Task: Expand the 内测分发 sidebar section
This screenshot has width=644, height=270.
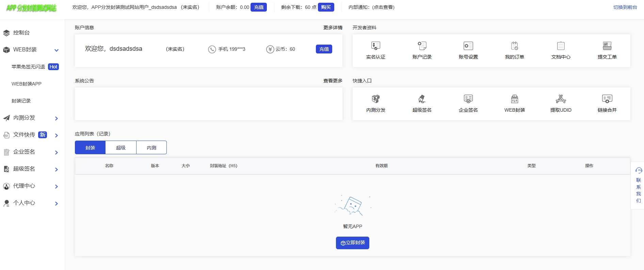Action: tap(57, 118)
